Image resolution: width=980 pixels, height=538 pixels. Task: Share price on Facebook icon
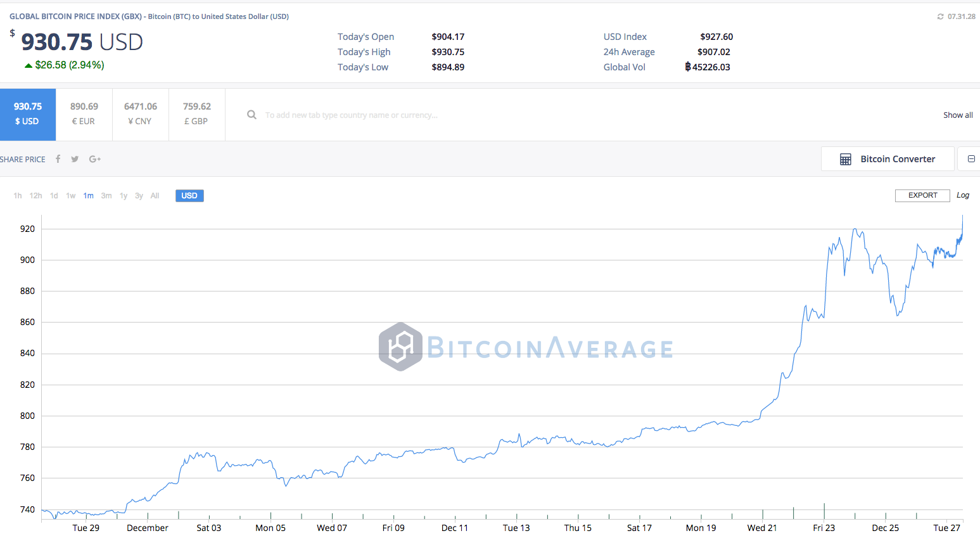pyautogui.click(x=58, y=159)
